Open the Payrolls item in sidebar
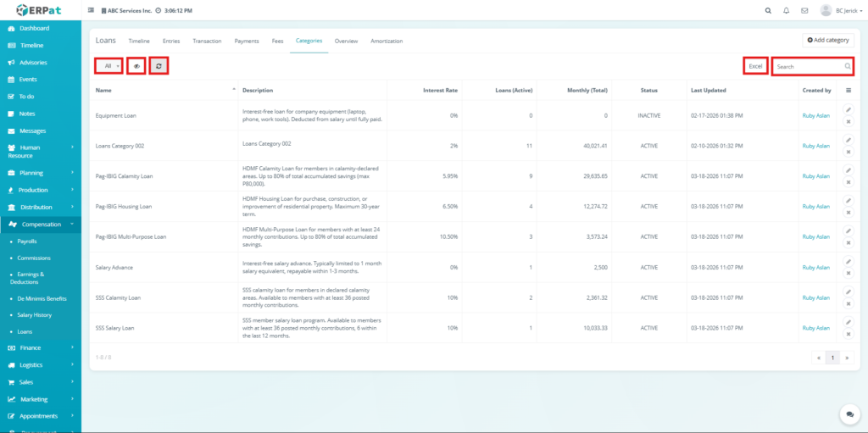The width and height of the screenshot is (868, 433). pos(27,241)
